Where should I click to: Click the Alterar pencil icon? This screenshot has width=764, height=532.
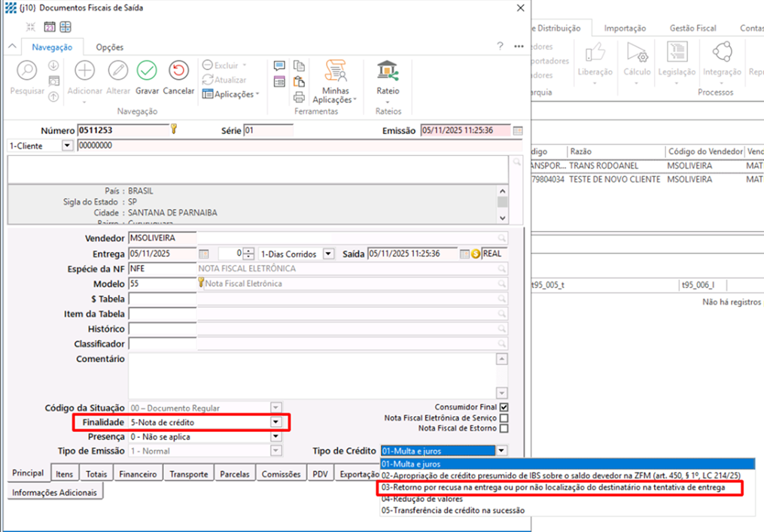tap(117, 71)
